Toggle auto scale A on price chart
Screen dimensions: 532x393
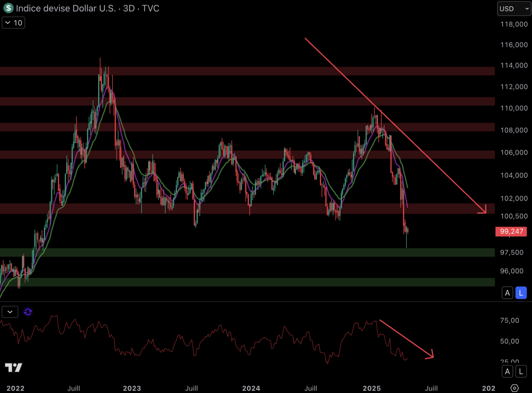pyautogui.click(x=507, y=293)
